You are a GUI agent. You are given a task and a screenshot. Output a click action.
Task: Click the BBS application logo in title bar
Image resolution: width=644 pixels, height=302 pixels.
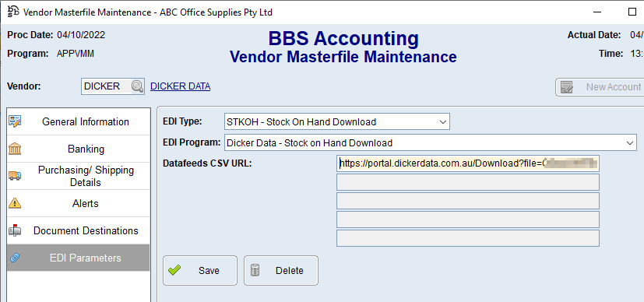pos(13,12)
